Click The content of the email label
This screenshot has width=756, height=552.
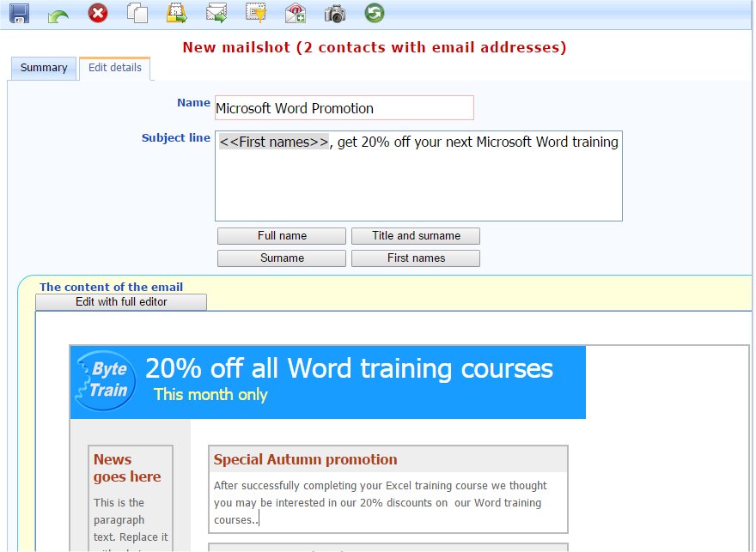tap(112, 287)
